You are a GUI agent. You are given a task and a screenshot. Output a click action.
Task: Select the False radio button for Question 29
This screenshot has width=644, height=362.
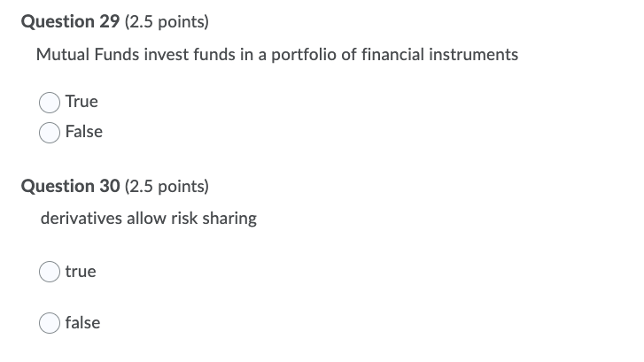(x=50, y=133)
